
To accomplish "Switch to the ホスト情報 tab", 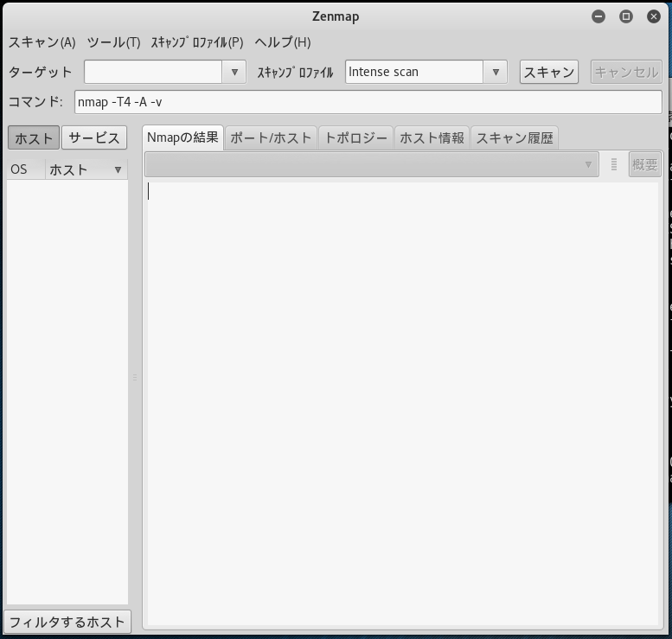I will click(432, 138).
